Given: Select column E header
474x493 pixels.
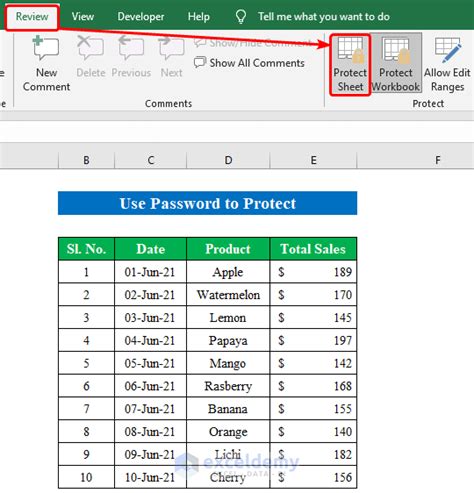Looking at the screenshot, I should point(313,160).
